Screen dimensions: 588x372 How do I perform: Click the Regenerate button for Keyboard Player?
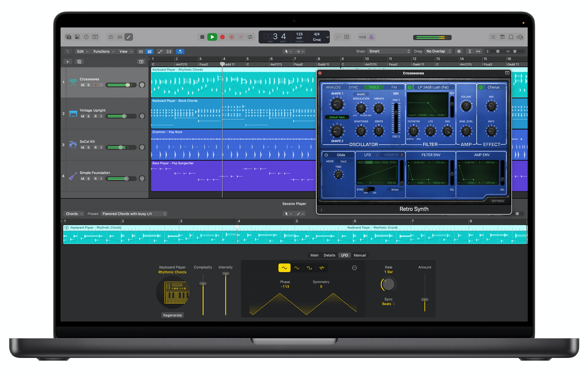[x=172, y=315]
